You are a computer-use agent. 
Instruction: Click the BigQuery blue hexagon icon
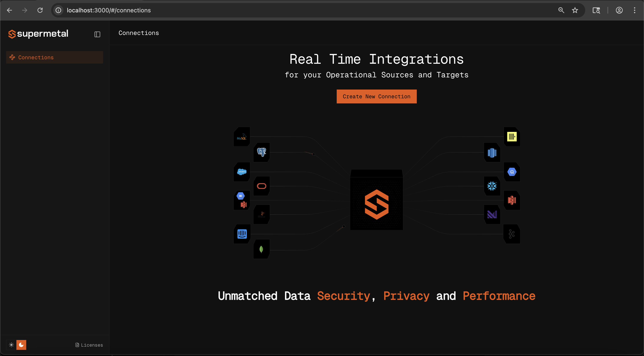click(x=512, y=172)
